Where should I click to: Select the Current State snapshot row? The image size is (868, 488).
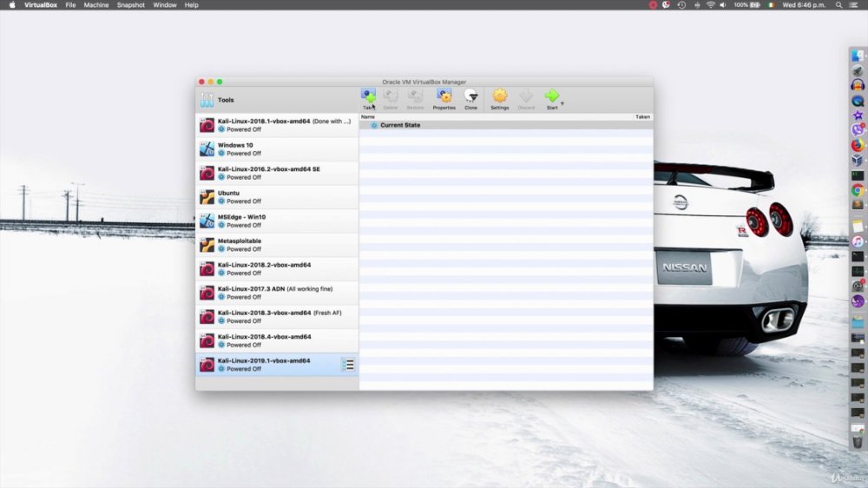point(506,125)
